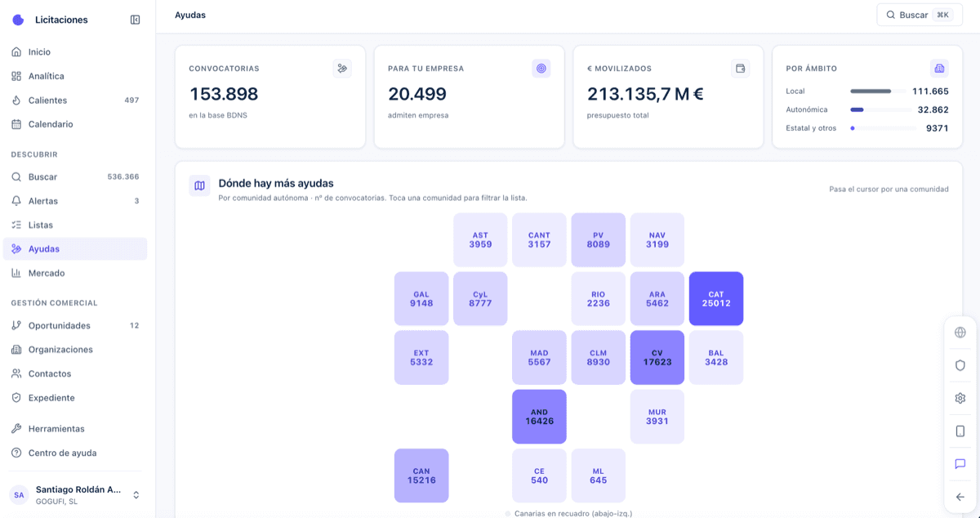Open Contactos in the sidebar
The image size is (980, 518).
(x=75, y=373)
